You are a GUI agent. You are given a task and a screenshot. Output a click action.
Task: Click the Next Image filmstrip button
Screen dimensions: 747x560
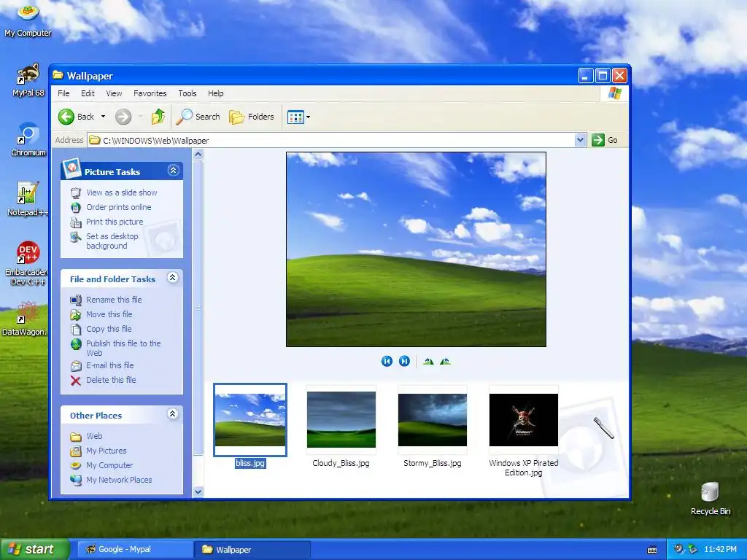pyautogui.click(x=404, y=362)
